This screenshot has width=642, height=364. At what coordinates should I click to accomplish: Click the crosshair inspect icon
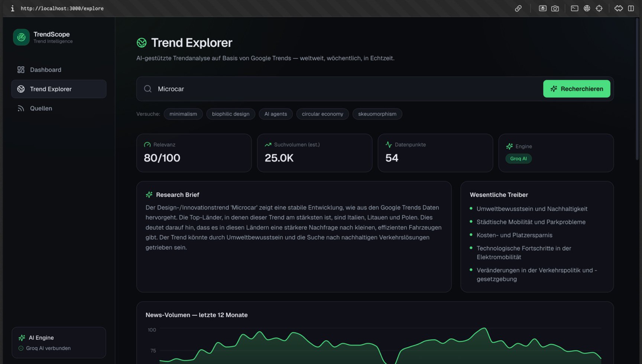599,8
